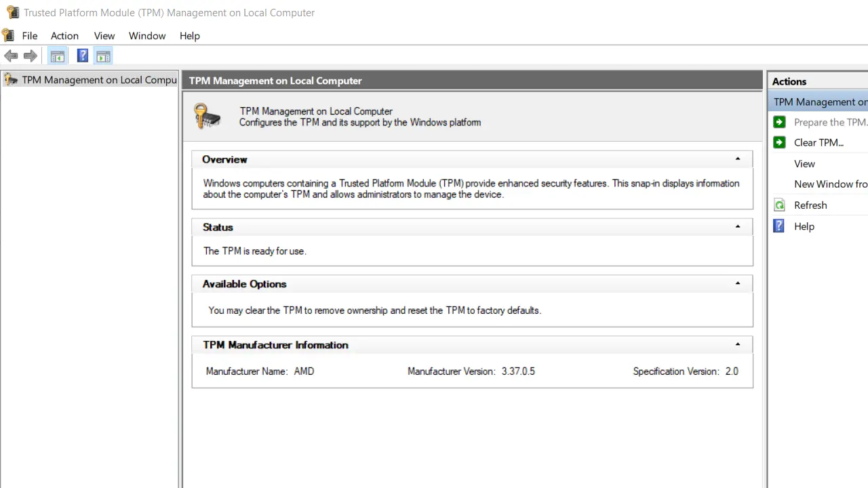Click the blue Help toolbar icon
This screenshot has width=868, height=488.
[82, 56]
